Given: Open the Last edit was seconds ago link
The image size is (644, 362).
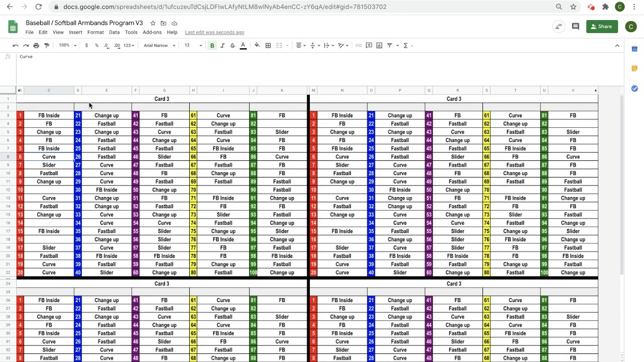Looking at the screenshot, I should [214, 32].
